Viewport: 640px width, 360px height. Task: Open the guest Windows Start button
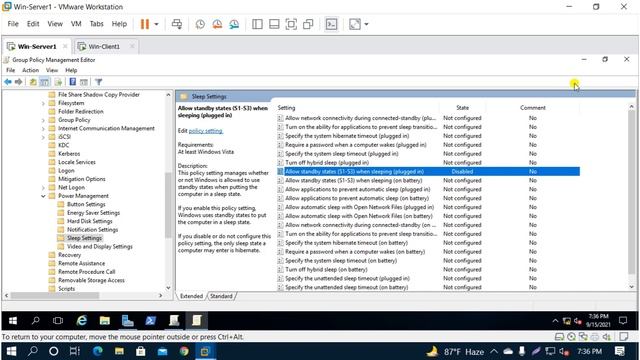pyautogui.click(x=13, y=321)
